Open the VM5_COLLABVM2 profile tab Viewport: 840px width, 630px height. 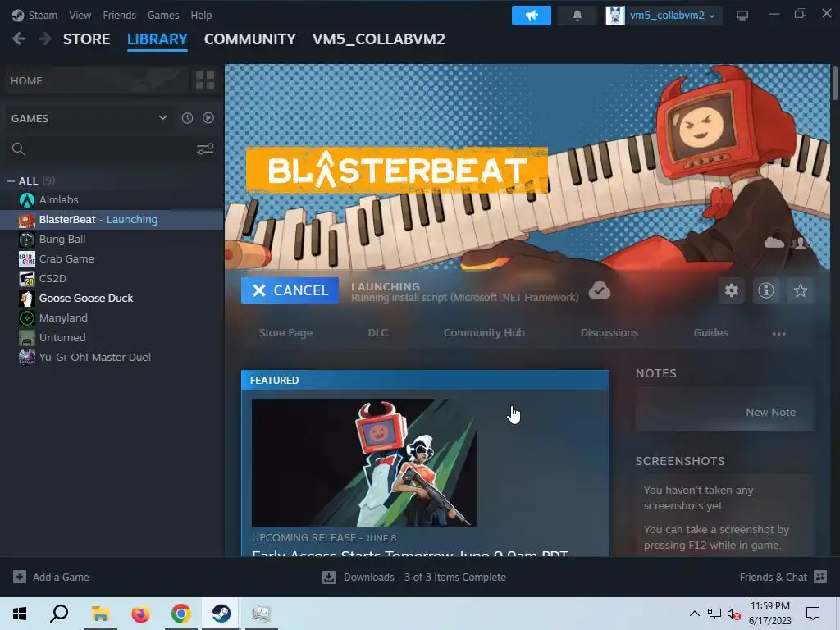(379, 39)
